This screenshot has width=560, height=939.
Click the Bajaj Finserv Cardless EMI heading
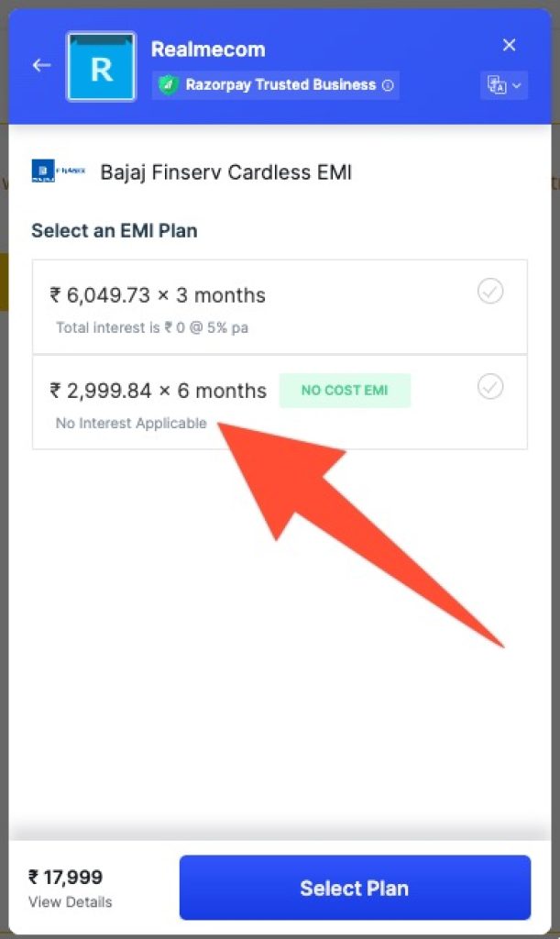226,171
